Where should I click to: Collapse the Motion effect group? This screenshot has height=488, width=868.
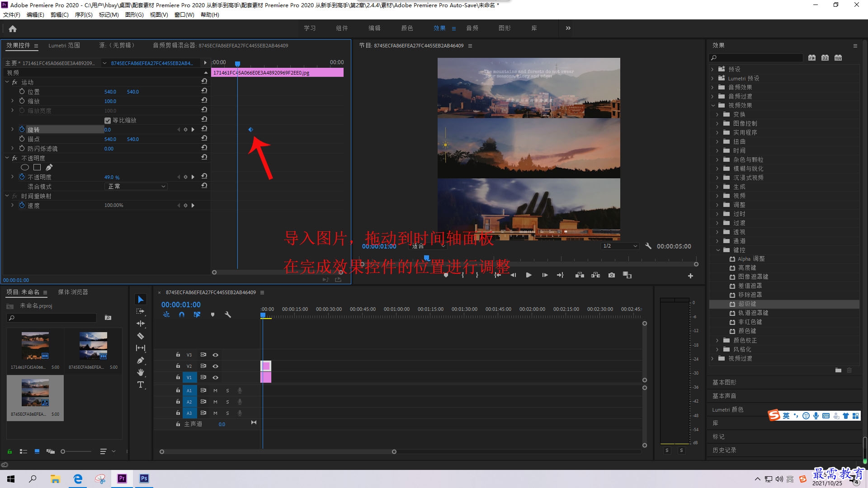pyautogui.click(x=7, y=82)
